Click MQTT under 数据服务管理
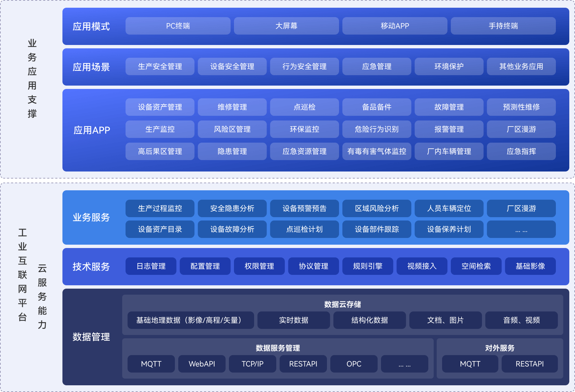 coord(151,364)
